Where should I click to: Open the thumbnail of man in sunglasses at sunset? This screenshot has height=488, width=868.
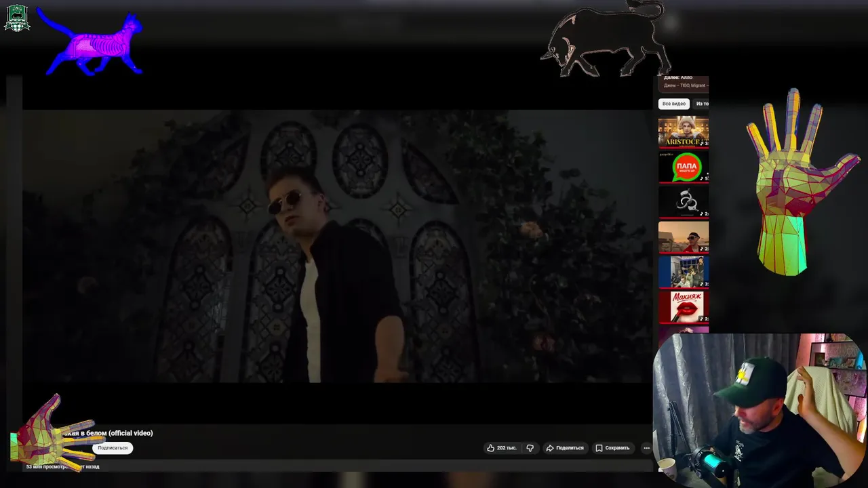684,237
